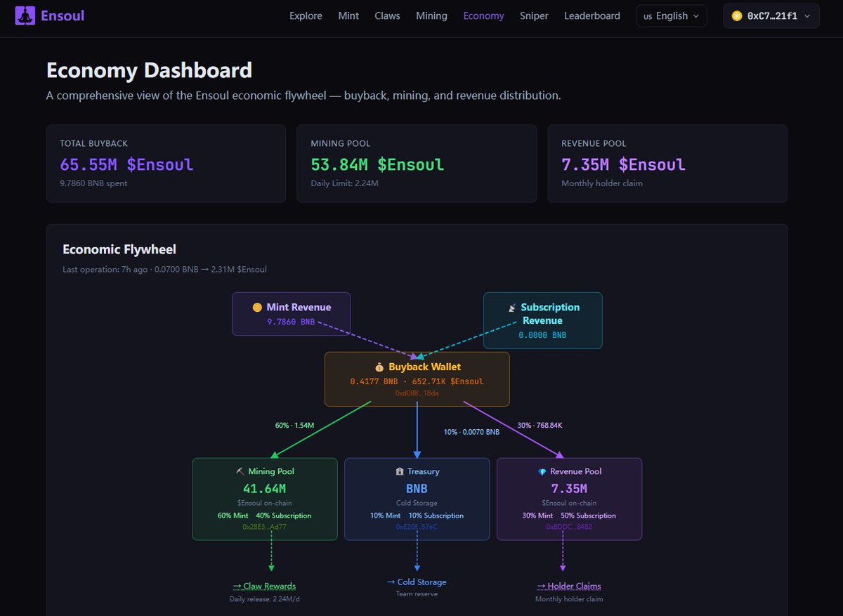Click the 'Last operation: 7h ago' line

164,269
